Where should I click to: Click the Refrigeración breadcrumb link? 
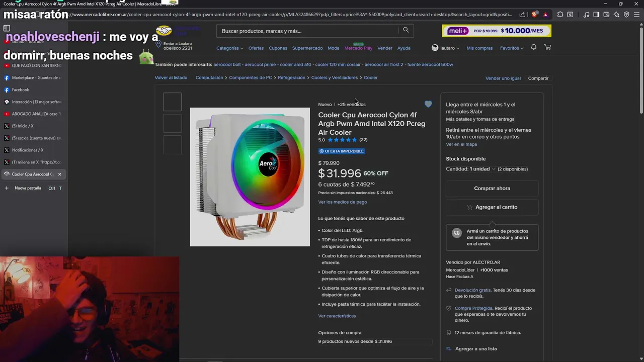coord(292,78)
